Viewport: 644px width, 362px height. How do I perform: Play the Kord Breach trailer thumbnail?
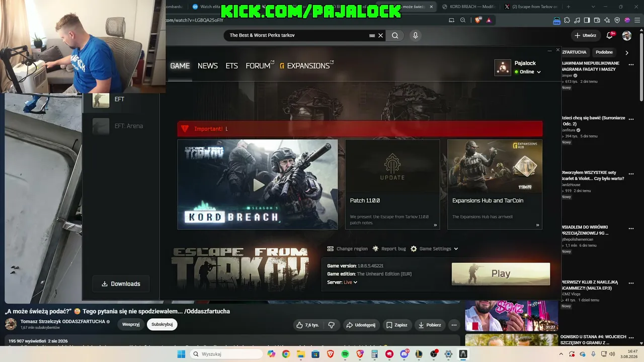click(x=258, y=185)
